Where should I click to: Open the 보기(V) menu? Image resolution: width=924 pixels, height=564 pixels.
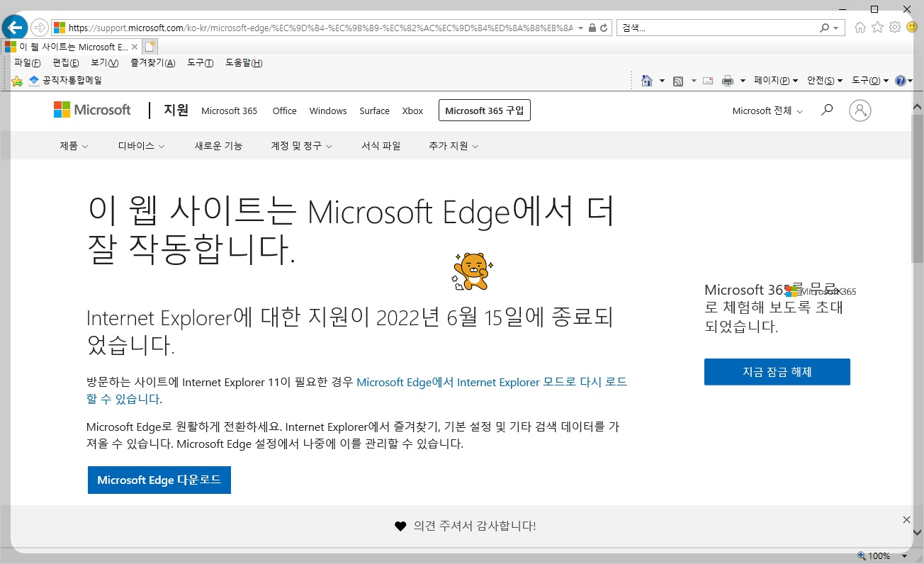point(105,63)
